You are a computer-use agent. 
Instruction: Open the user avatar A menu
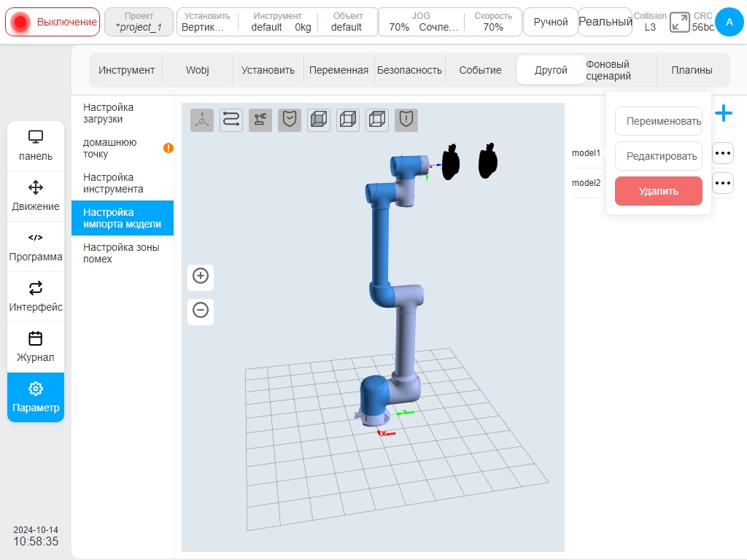729,22
